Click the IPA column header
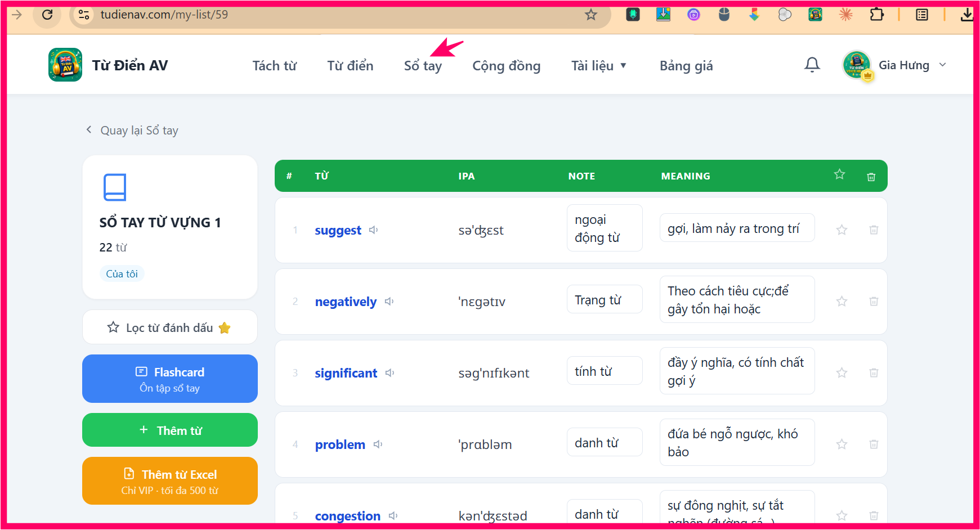The image size is (980, 530). click(x=467, y=176)
